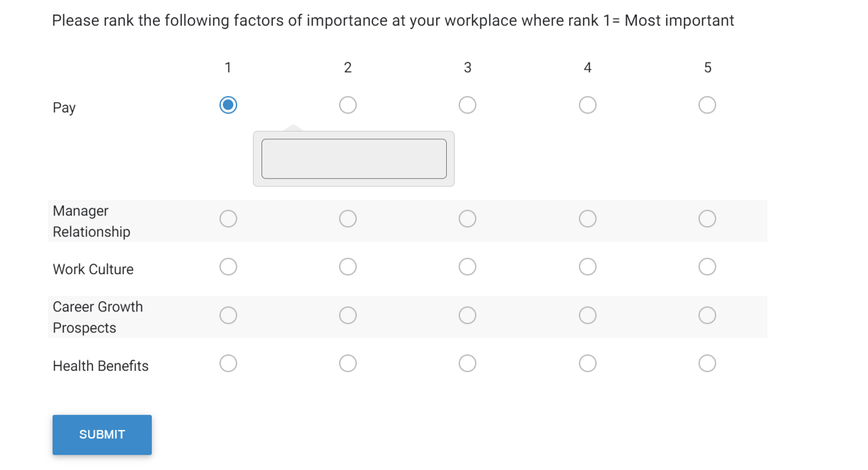Click the Work Culture row label
The width and height of the screenshot is (868, 470).
[93, 269]
